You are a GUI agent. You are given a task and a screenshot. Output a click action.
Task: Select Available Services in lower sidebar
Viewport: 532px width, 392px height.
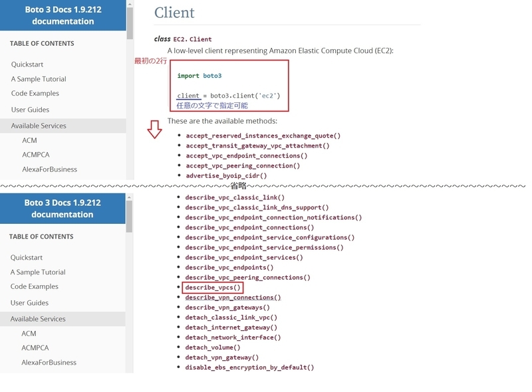coord(63,319)
